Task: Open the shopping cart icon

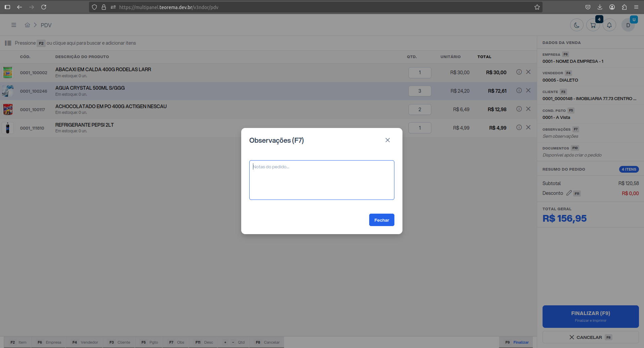Action: click(x=593, y=25)
